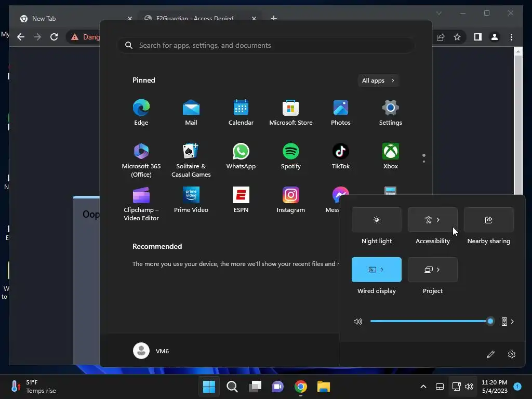Open Task View on the taskbar
Viewport: 532px width, 399px height.
pos(255,387)
